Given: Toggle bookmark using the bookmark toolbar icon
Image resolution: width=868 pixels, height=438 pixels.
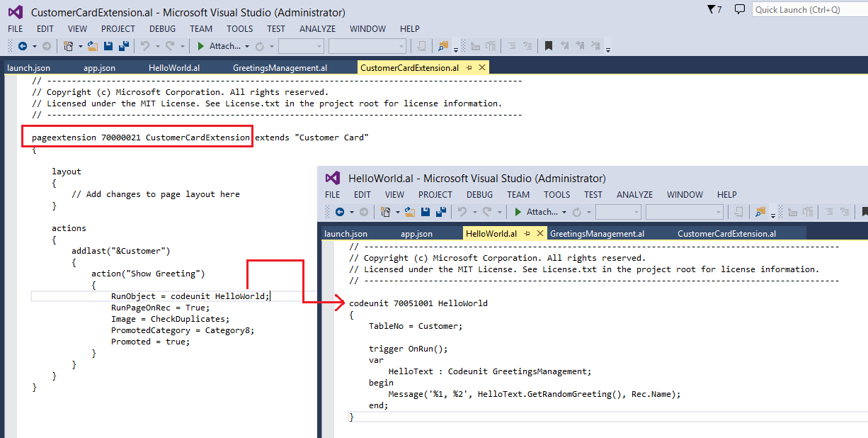Looking at the screenshot, I should point(549,46).
